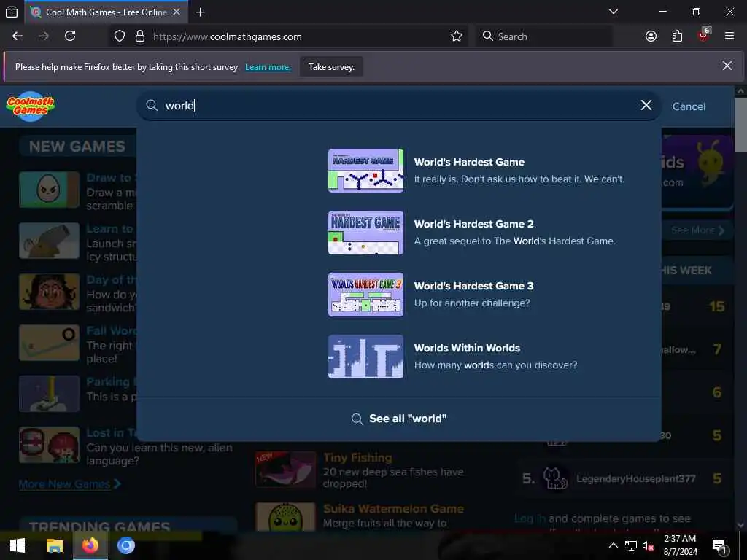The width and height of the screenshot is (747, 560).
Task: Open the blue circle taskbar app
Action: pyautogui.click(x=126, y=545)
